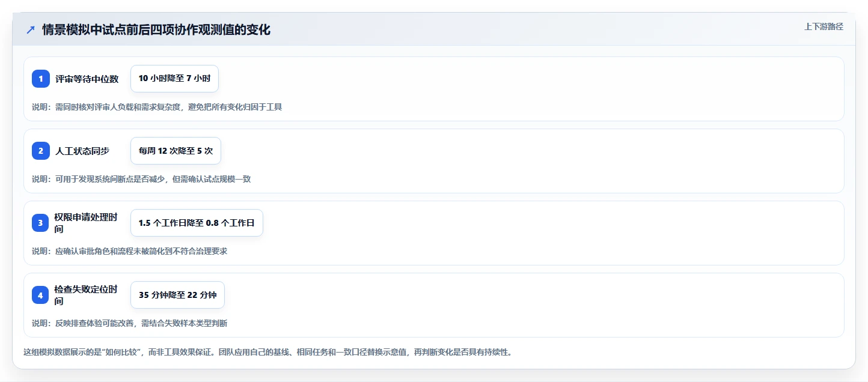Screen dimensions: 868x382
Task: Click the trend arrow icon beside the title
Action: point(31,29)
